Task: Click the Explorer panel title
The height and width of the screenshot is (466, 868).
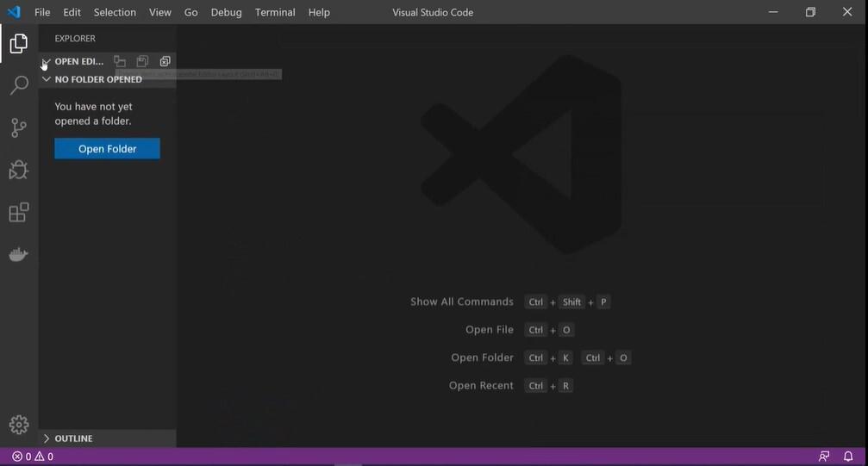Action: pos(75,38)
